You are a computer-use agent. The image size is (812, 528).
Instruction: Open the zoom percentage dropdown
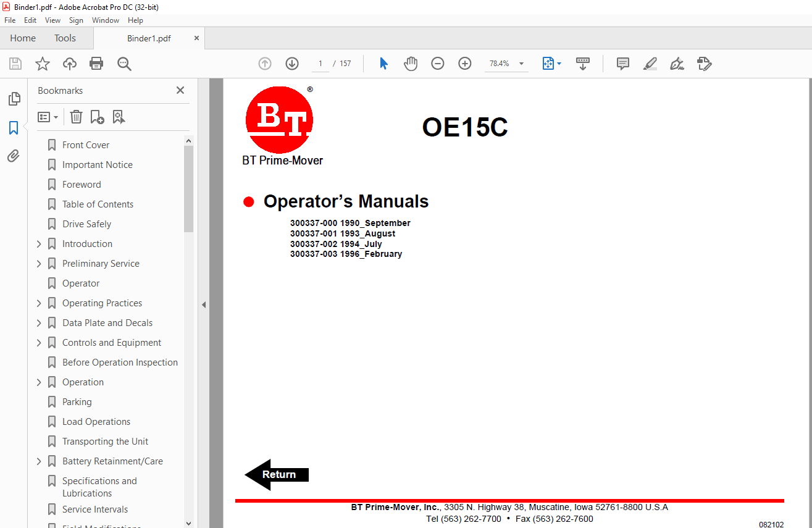[521, 64]
